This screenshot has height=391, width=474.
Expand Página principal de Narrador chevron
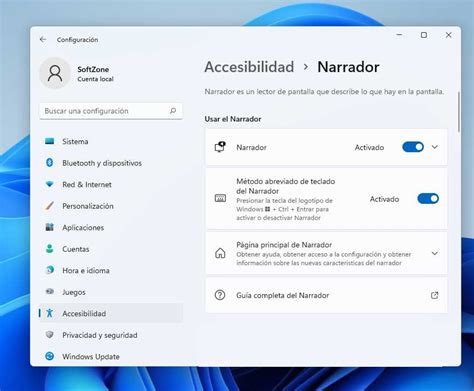[435, 253]
